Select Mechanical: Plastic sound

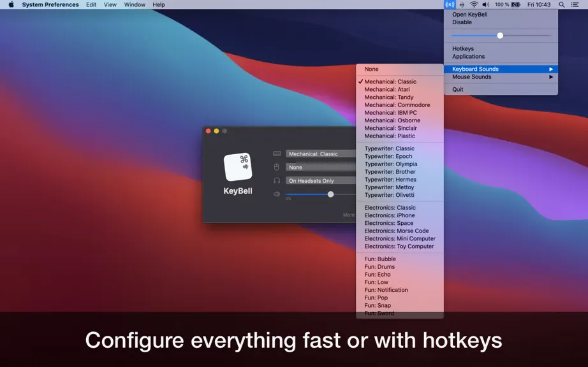click(400, 136)
